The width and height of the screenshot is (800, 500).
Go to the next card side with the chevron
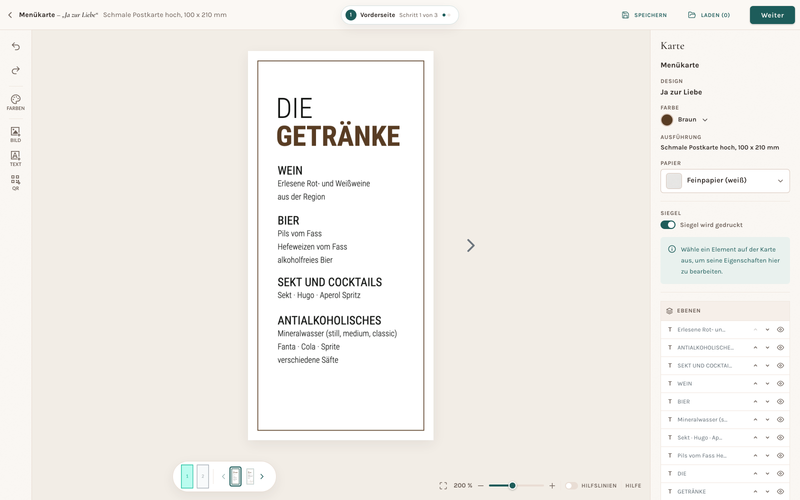pyautogui.click(x=470, y=245)
